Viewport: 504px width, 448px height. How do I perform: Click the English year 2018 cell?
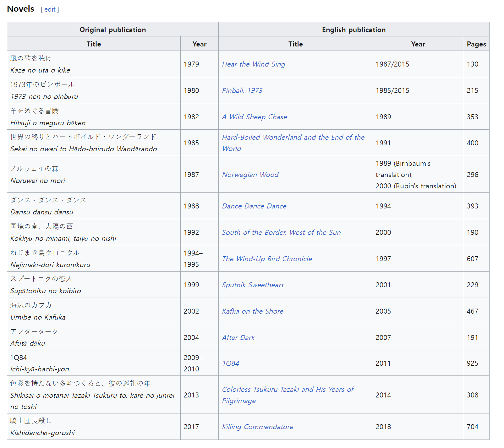(x=418, y=427)
